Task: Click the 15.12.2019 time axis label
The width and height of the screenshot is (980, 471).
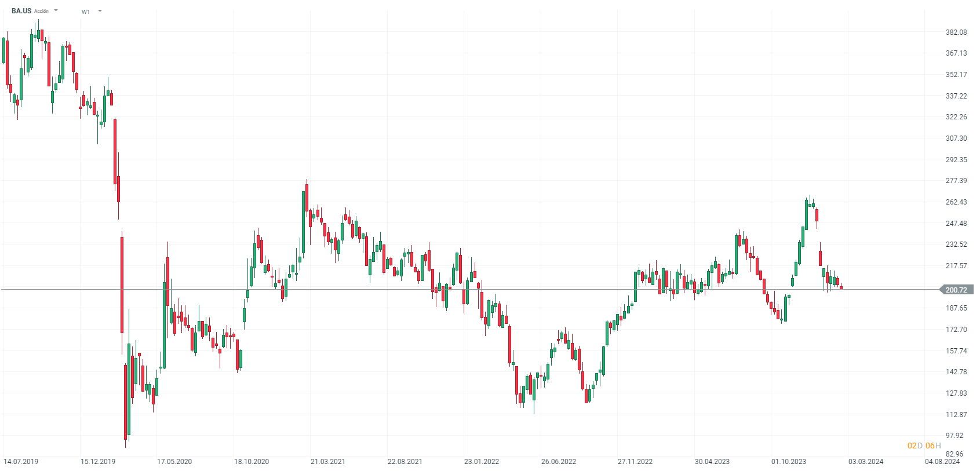Action: point(98,462)
